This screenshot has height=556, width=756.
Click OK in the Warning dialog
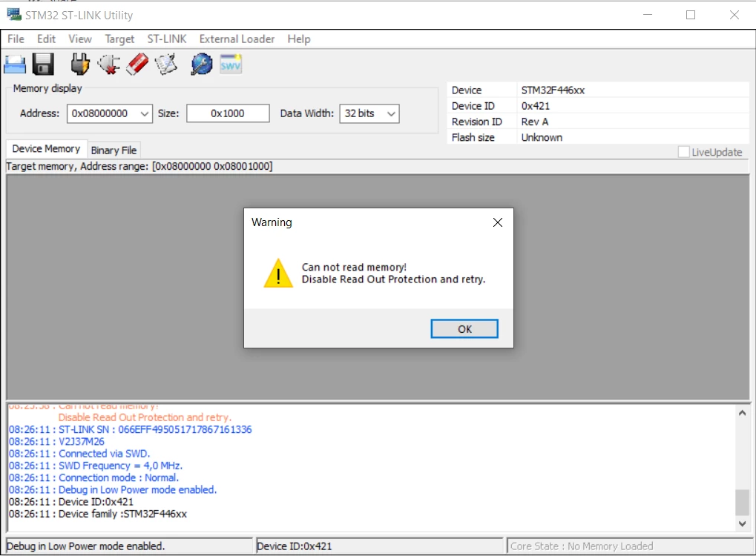[464, 329]
